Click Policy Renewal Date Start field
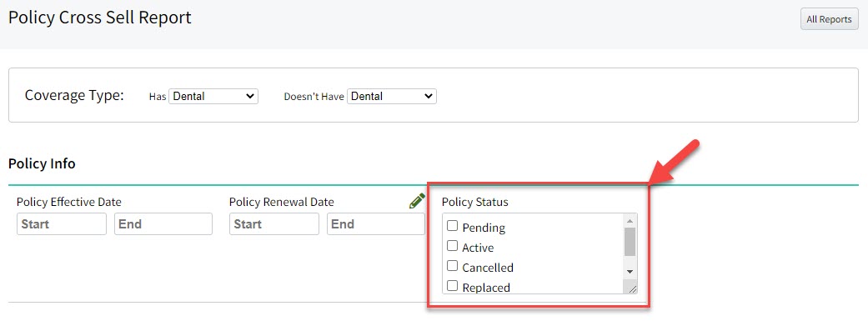 coord(274,224)
